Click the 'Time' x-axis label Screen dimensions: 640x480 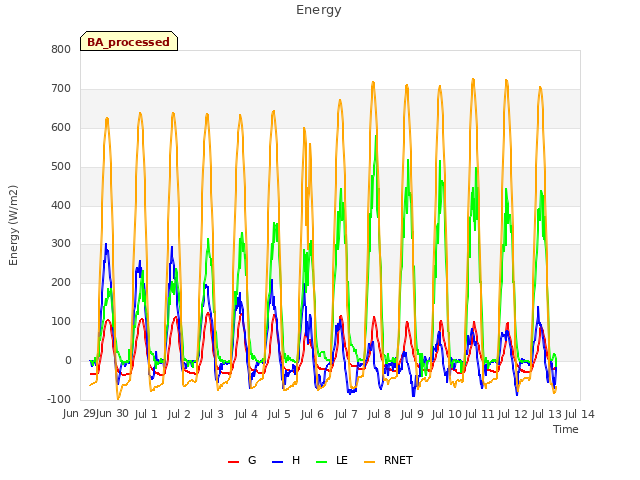point(566,429)
